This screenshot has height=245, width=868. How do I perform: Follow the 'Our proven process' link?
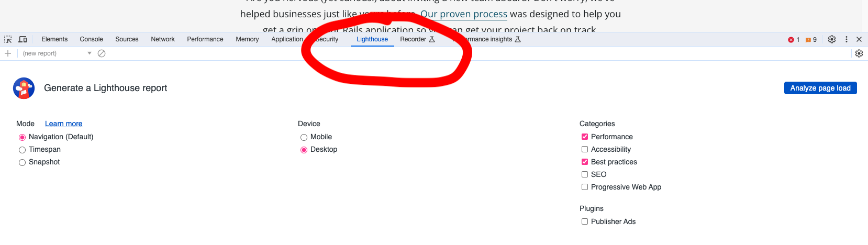(x=464, y=14)
